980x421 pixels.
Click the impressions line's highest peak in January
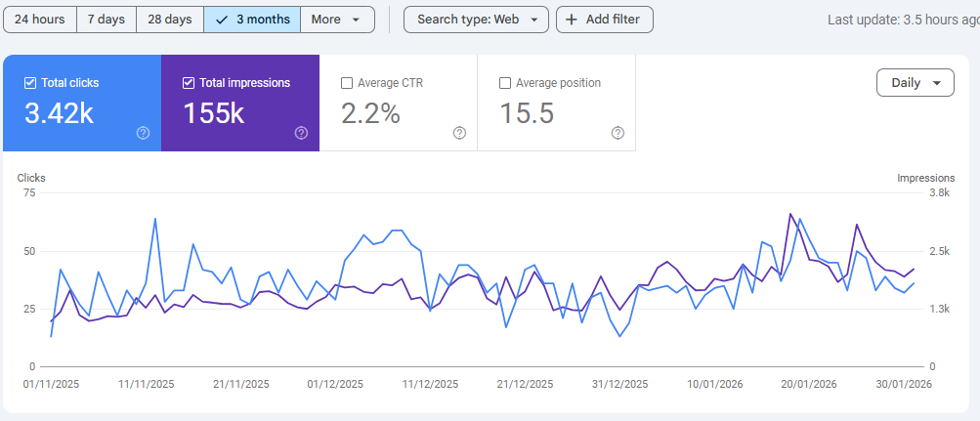(x=789, y=213)
